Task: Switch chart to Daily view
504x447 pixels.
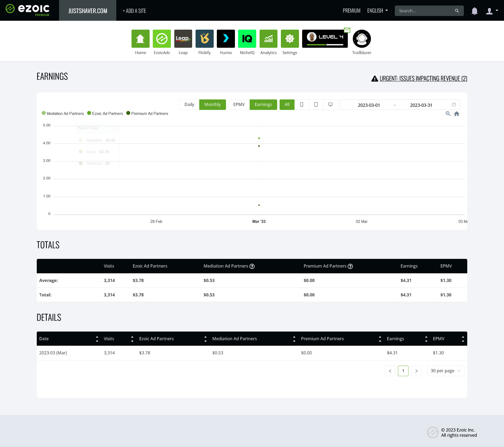Action: [189, 104]
